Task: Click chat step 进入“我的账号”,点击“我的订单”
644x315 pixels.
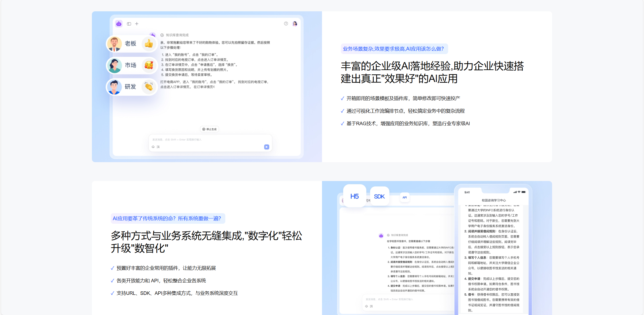Action: pyautogui.click(x=190, y=55)
